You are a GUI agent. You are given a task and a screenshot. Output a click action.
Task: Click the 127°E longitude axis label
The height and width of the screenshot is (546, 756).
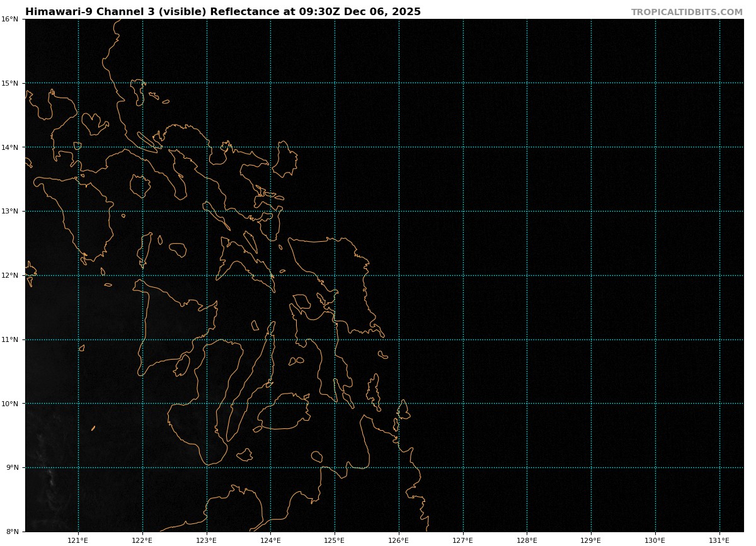[463, 540]
